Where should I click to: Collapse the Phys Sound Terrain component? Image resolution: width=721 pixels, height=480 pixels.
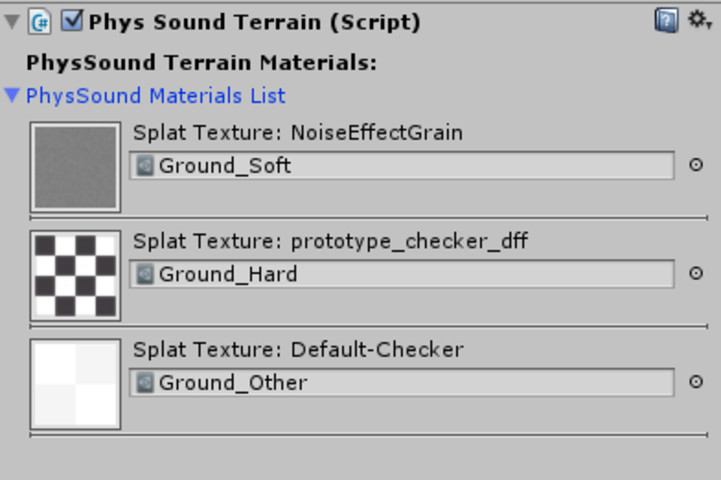12,21
